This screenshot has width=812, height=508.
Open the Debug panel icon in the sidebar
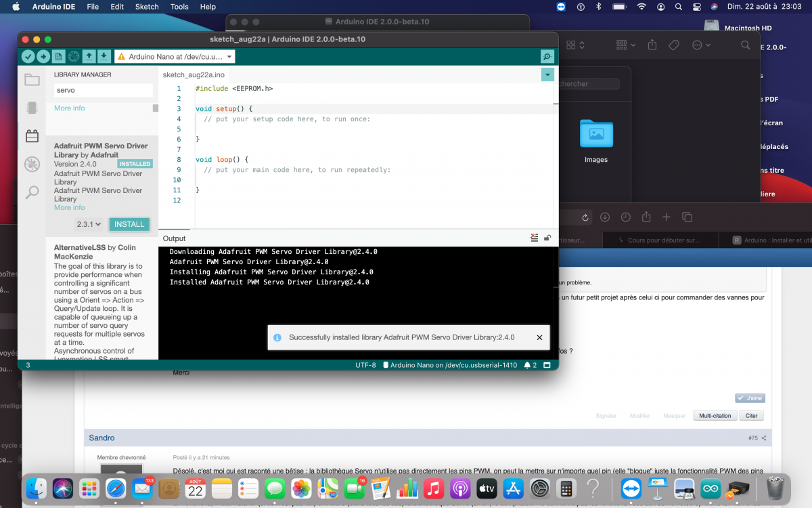point(32,164)
